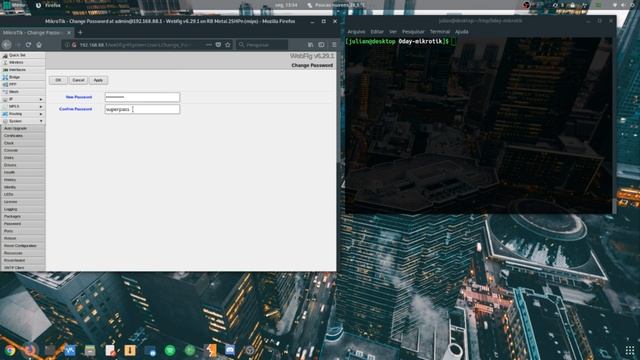Open terminal Ajuda menu
The height and width of the screenshot is (360, 640).
(x=462, y=31)
